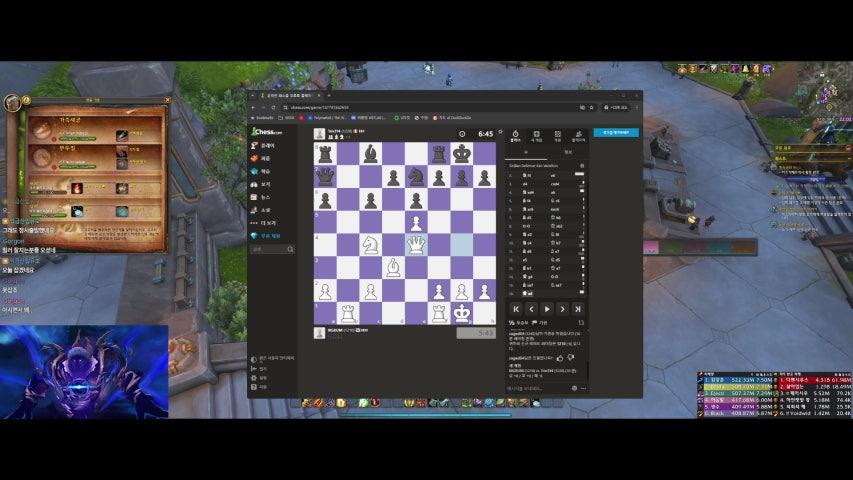
Task: Open the Puzzles (퍼즐) sidebar item
Action: coord(261,158)
